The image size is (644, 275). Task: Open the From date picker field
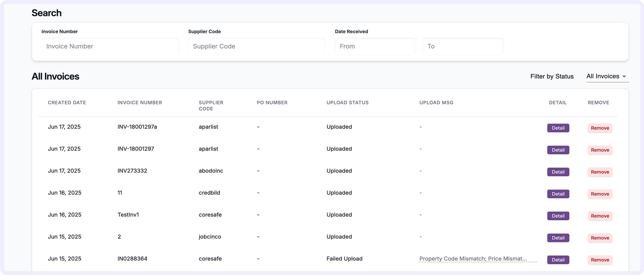click(375, 46)
